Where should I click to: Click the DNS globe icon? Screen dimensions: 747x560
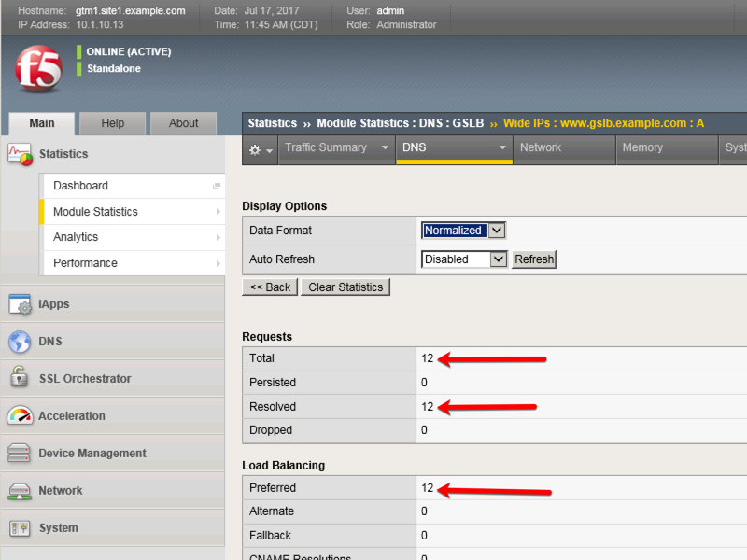click(20, 342)
